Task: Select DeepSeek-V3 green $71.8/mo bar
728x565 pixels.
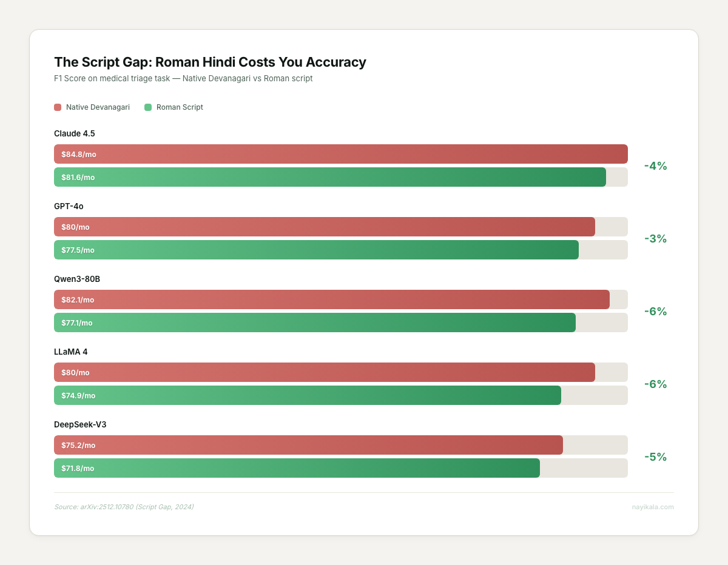Action: click(297, 468)
